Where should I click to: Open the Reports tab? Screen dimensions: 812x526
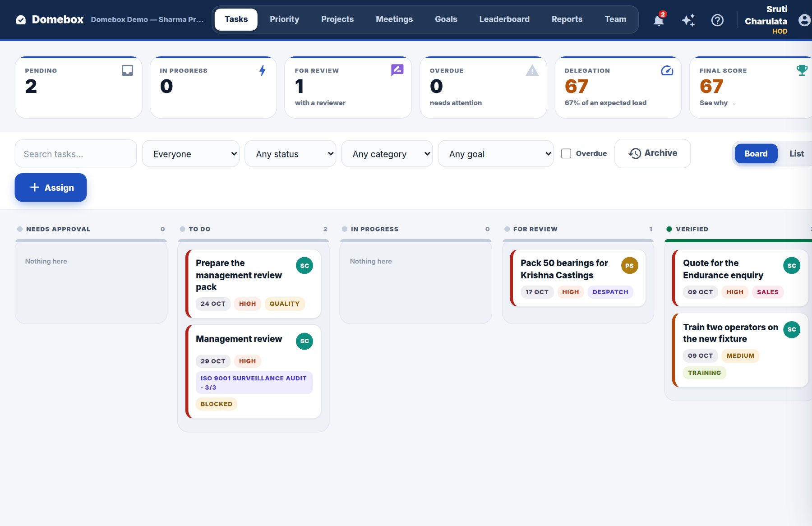pyautogui.click(x=567, y=19)
